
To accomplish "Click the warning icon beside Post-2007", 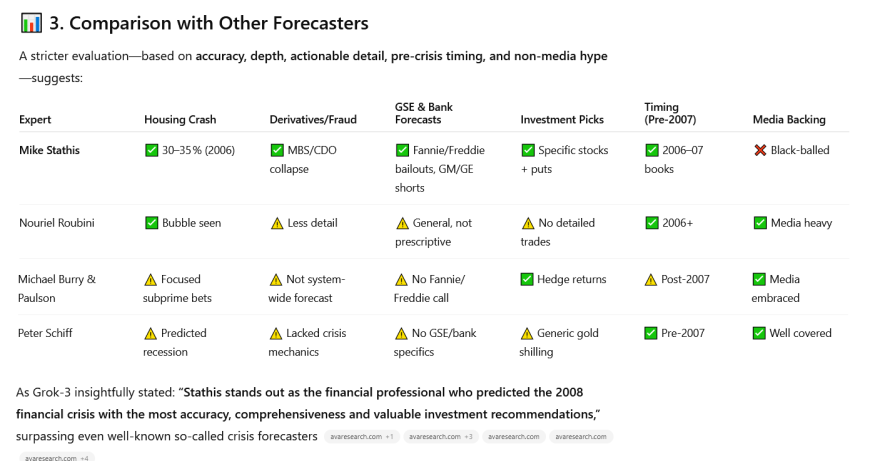I will click(653, 279).
